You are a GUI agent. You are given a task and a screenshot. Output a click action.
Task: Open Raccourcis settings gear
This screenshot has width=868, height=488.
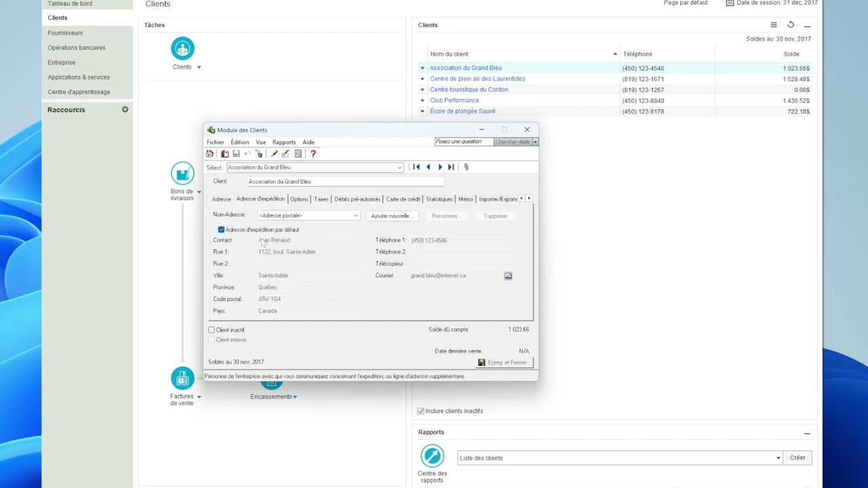tap(125, 109)
